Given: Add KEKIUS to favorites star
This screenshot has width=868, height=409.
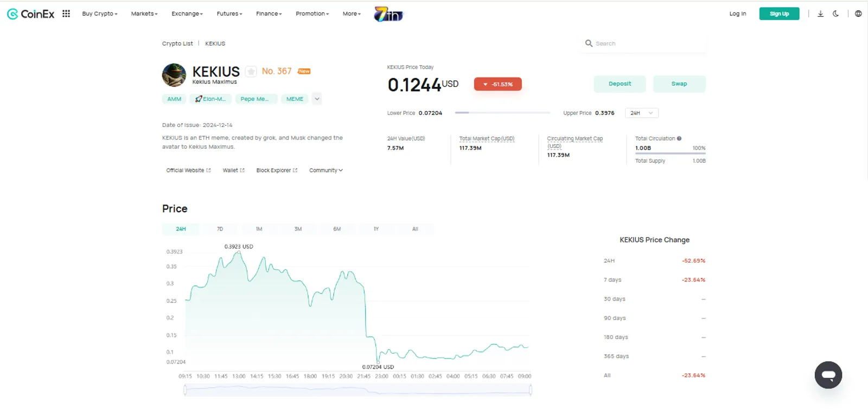Looking at the screenshot, I should 251,72.
